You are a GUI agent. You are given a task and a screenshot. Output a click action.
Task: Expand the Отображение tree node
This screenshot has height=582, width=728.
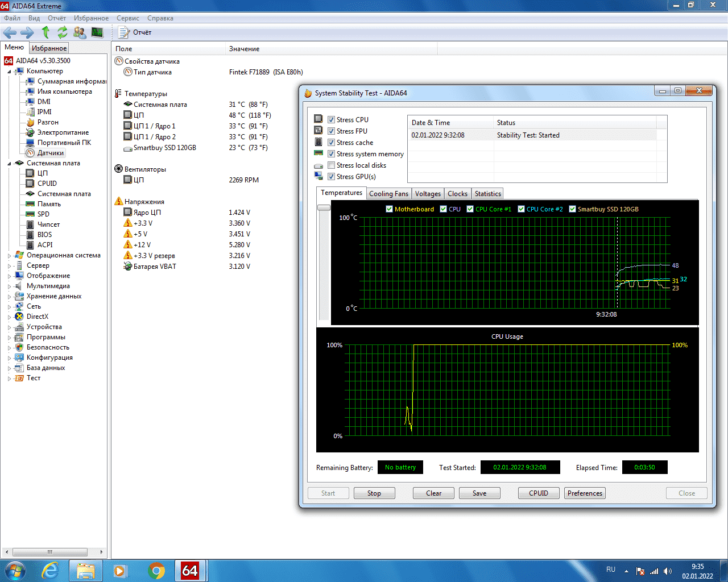pos(9,276)
